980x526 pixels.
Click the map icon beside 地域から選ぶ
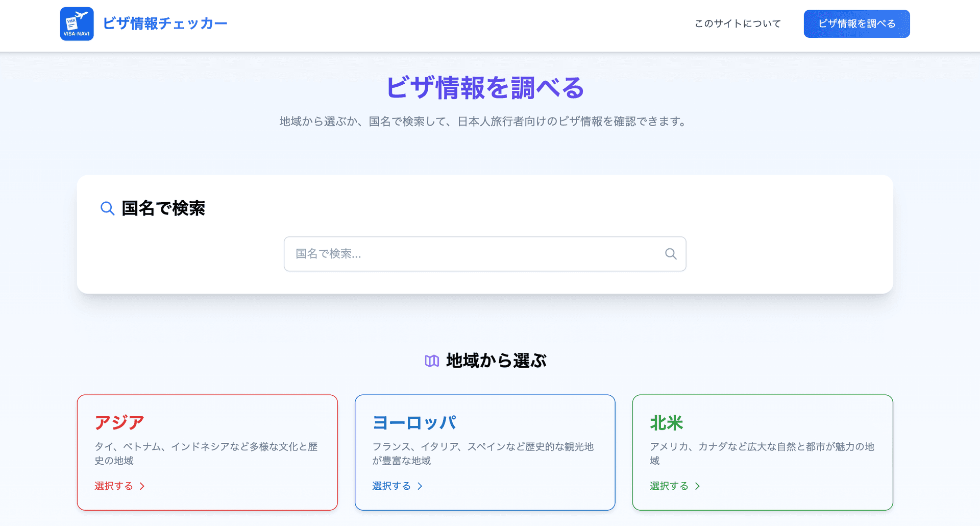coord(432,361)
